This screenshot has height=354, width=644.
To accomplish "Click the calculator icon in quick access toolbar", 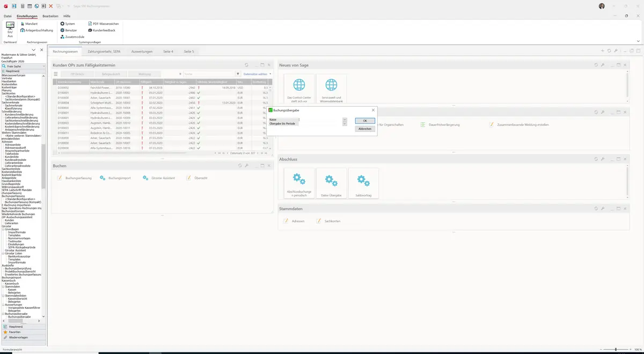I will tap(23, 6).
